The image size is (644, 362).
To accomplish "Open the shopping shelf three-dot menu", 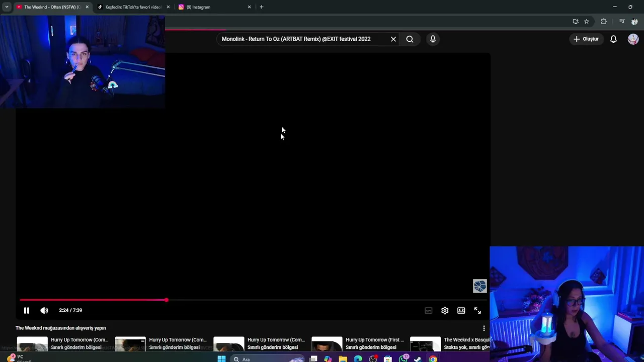I will tap(484, 328).
